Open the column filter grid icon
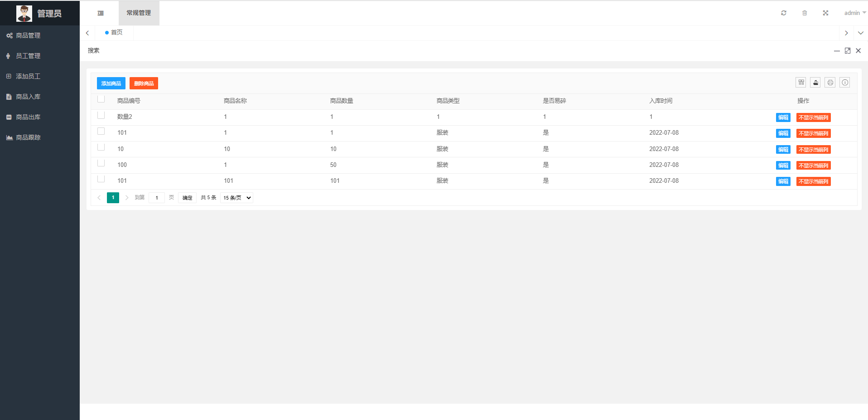This screenshot has height=420, width=868. click(x=801, y=83)
